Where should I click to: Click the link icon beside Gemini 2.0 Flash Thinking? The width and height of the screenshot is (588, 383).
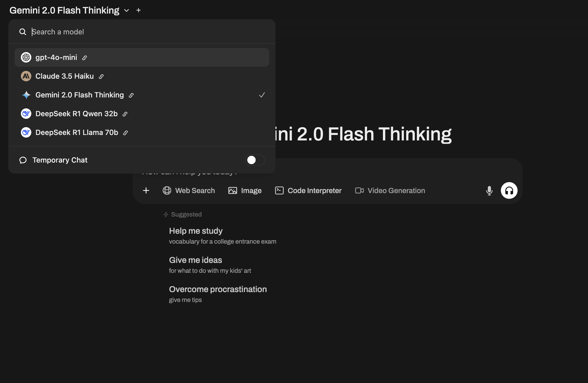click(131, 95)
